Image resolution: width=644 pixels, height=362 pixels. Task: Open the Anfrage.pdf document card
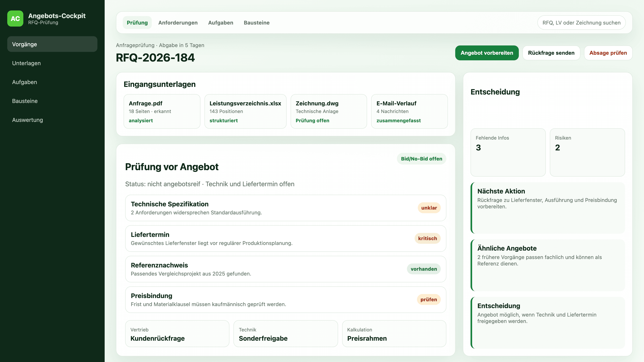point(162,111)
